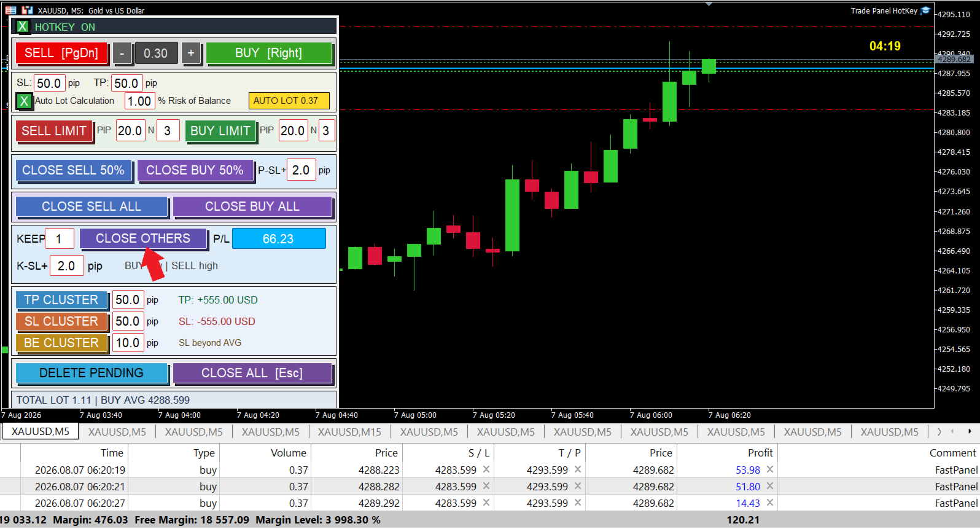Screen dimensions: 980x529
Task: Click the TP pip input field
Action: point(126,83)
